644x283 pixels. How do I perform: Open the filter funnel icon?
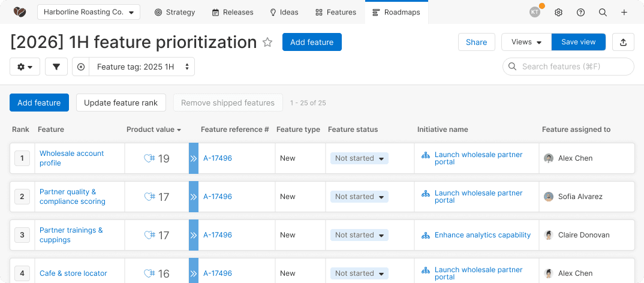(x=56, y=67)
